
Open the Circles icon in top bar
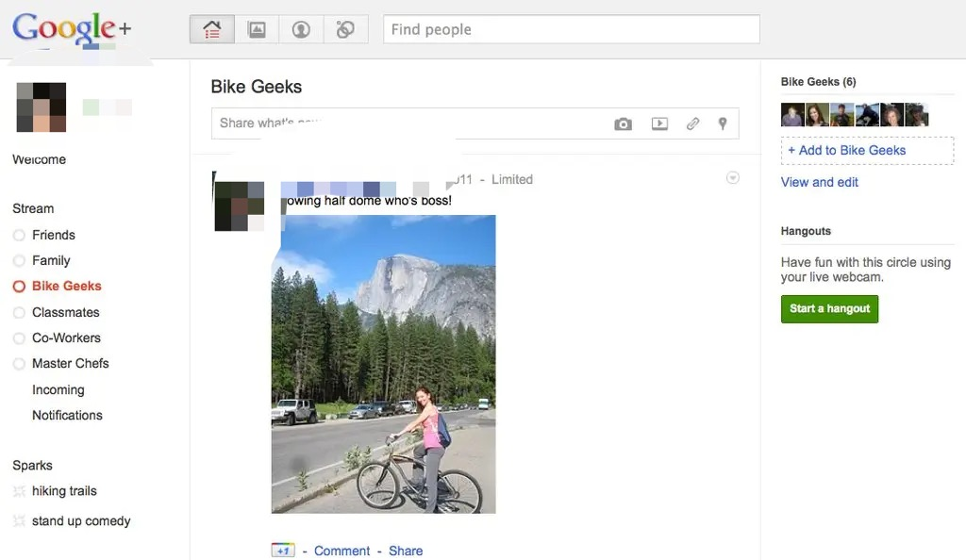point(345,29)
